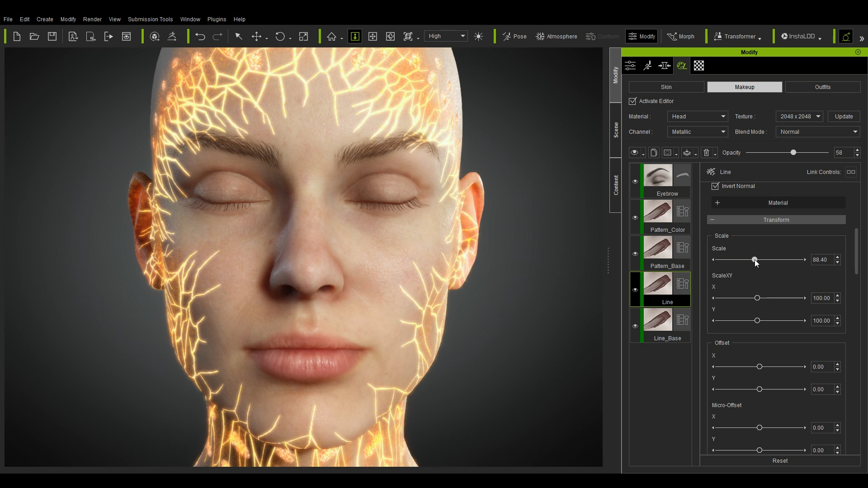Open the Morph arrows tab icon in Modify
Screen dimensions: 868x488
click(665, 66)
